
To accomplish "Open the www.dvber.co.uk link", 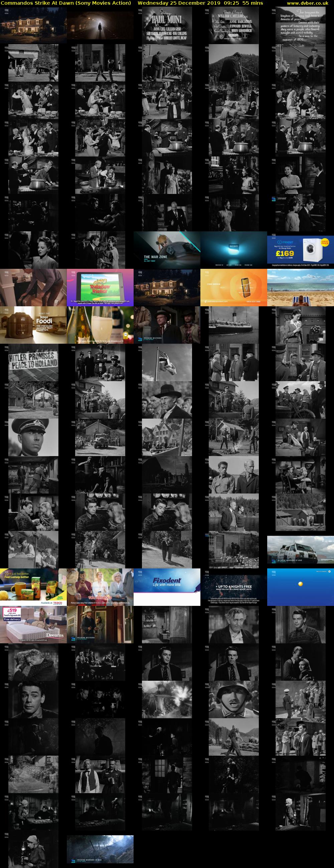I will [x=307, y=3].
